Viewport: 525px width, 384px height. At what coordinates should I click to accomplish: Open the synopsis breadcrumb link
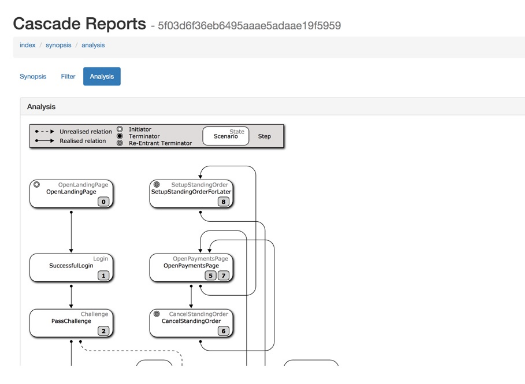[59, 45]
